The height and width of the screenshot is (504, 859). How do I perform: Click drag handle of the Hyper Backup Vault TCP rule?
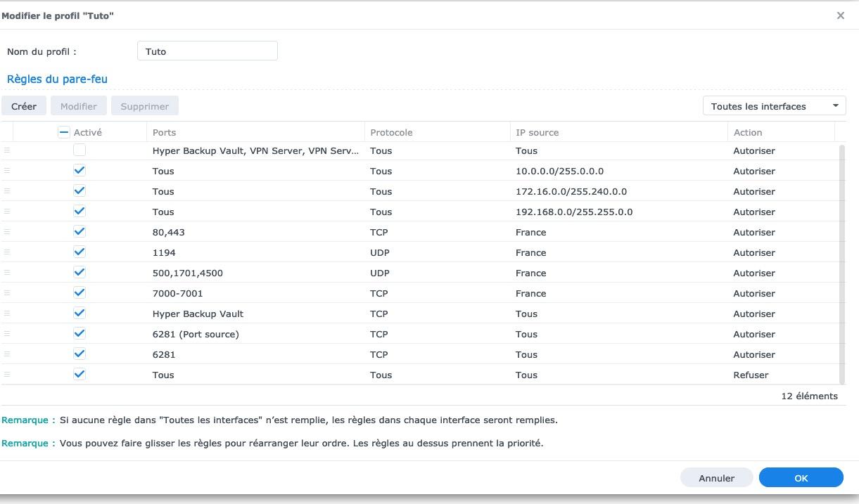coord(7,314)
